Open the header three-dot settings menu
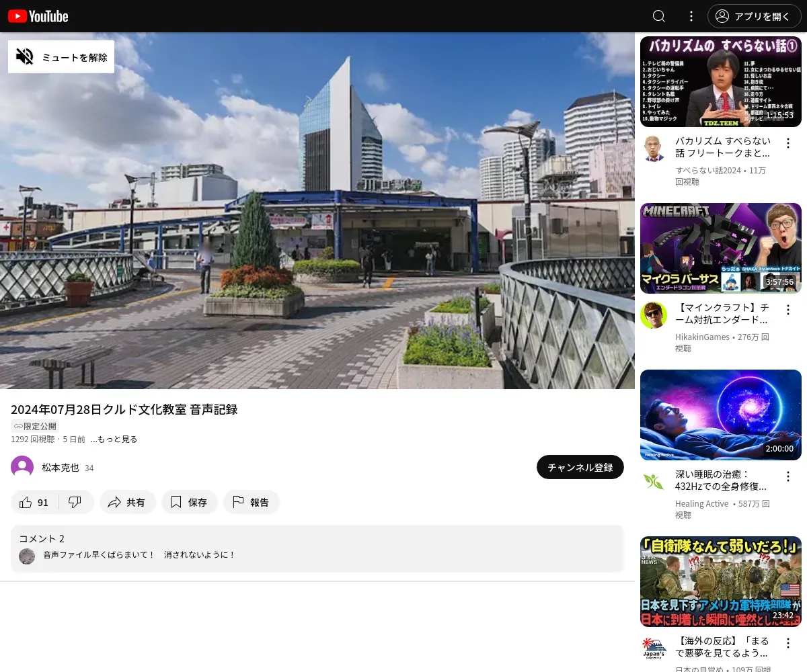Image resolution: width=807 pixels, height=672 pixels. 691,16
